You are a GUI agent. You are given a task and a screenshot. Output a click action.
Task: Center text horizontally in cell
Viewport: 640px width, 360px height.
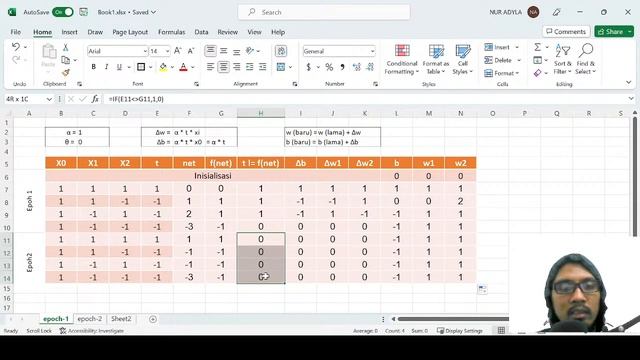pos(223,67)
